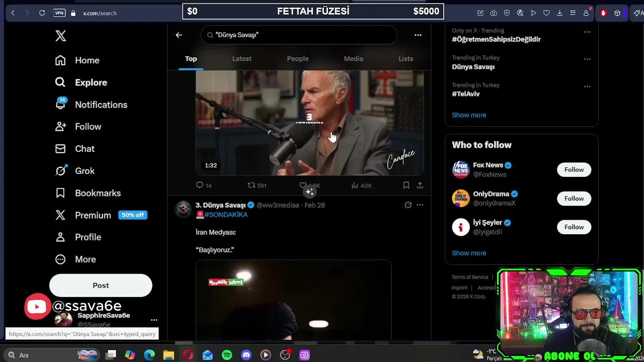The height and width of the screenshot is (362, 644).
Task: Open @ww3mediaa profile handle
Action: pyautogui.click(x=278, y=205)
